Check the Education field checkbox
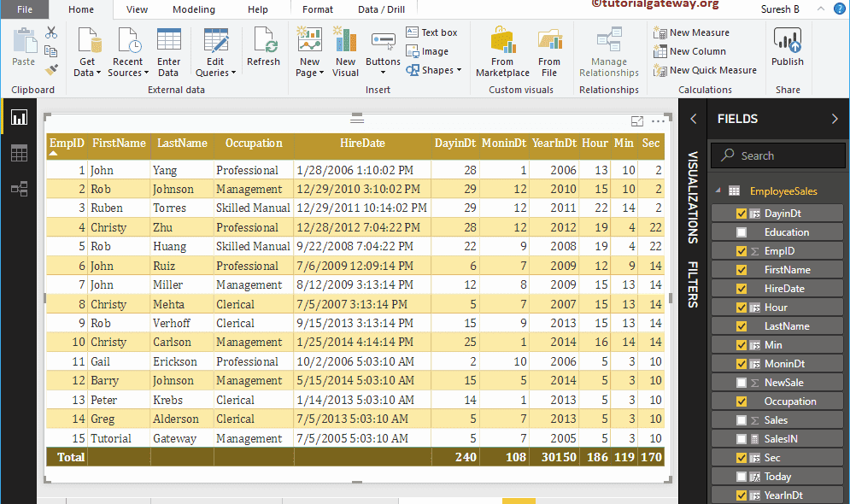This screenshot has height=504, width=850. pyautogui.click(x=742, y=232)
